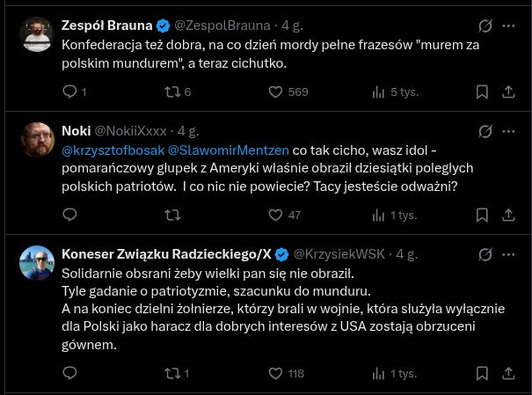Open Grok icon on Zespół Brauna tweet
The image size is (532, 395).
coord(484,26)
